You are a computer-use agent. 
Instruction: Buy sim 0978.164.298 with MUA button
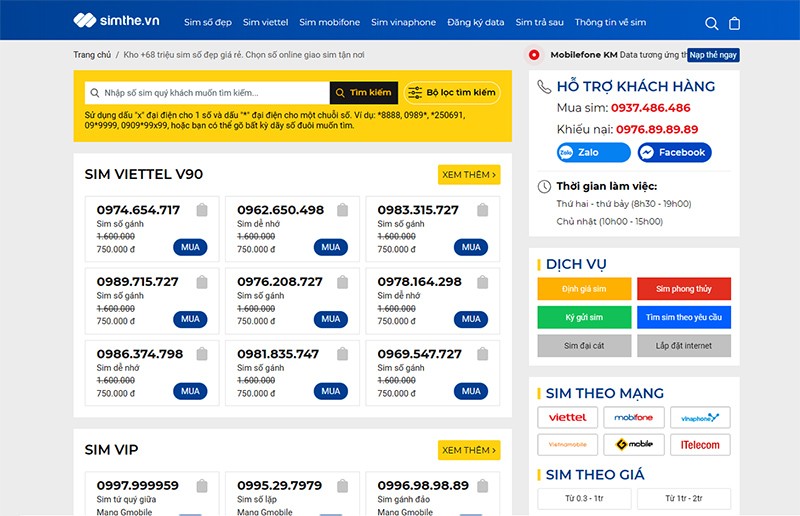pyautogui.click(x=471, y=319)
